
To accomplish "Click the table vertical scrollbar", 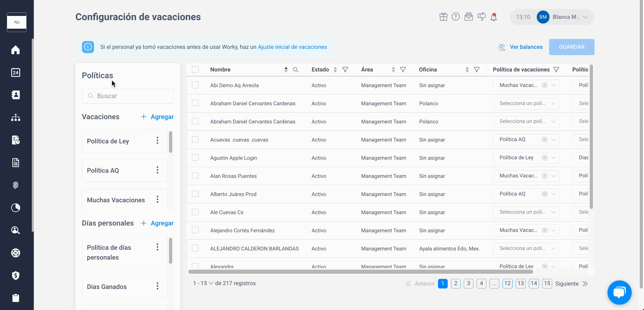I will click(x=591, y=137).
